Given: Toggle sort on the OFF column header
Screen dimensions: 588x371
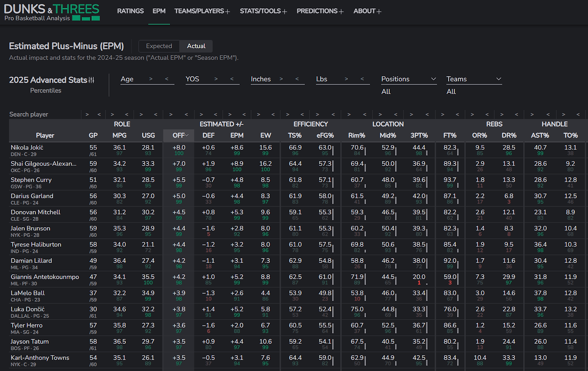Looking at the screenshot, I should pyautogui.click(x=179, y=135).
